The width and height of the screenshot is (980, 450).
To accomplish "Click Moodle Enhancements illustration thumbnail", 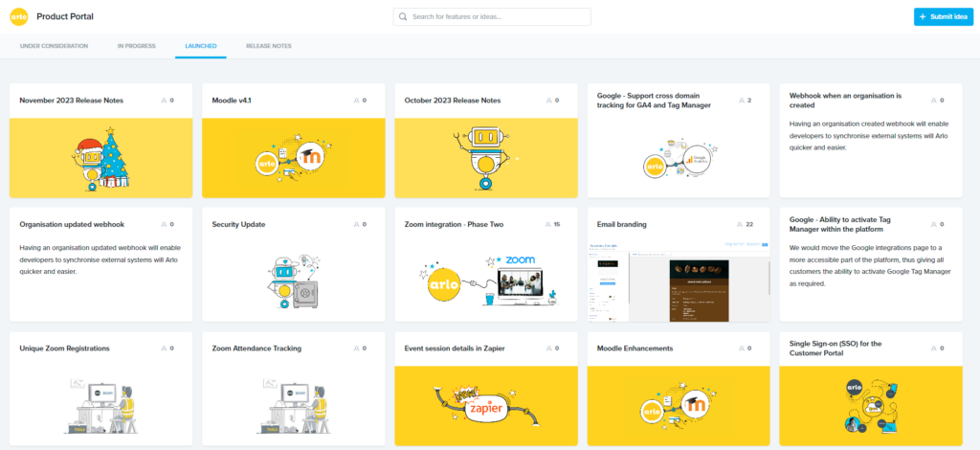I will (x=679, y=406).
